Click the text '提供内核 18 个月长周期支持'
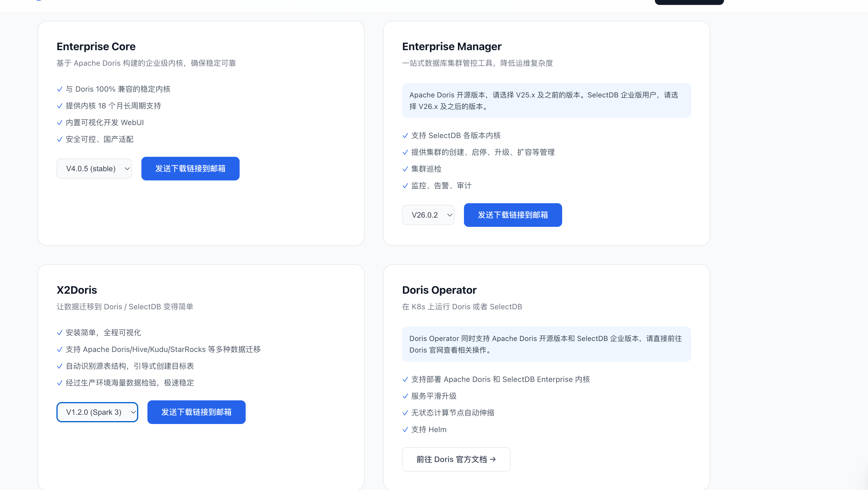This screenshot has width=868, height=490. coord(113,106)
